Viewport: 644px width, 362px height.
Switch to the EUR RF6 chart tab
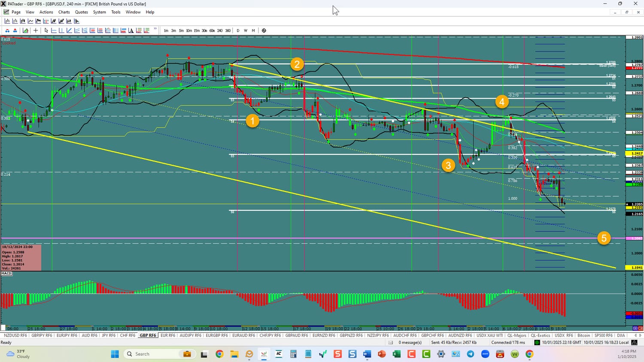168,335
